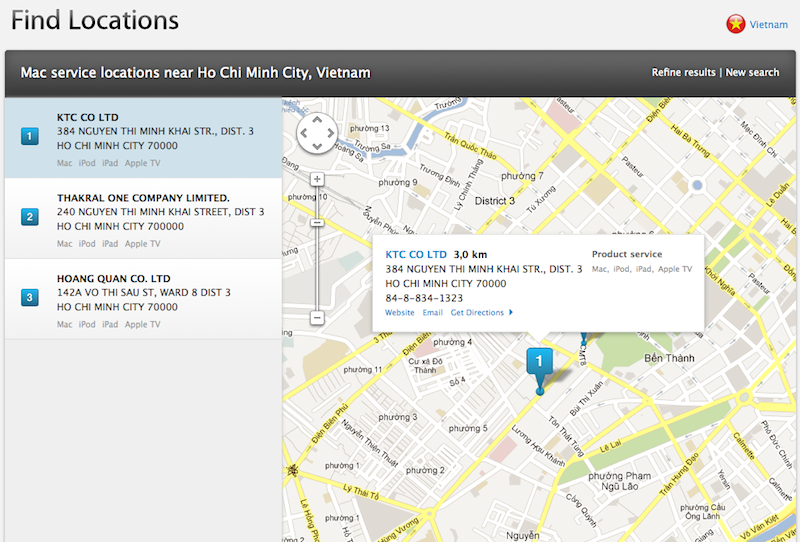
Task: Click the arrow next to Get Directions
Action: point(511,312)
